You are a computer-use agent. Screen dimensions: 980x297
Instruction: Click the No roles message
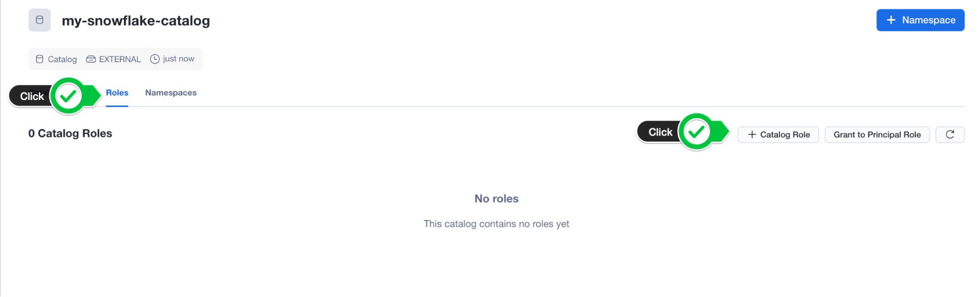496,198
